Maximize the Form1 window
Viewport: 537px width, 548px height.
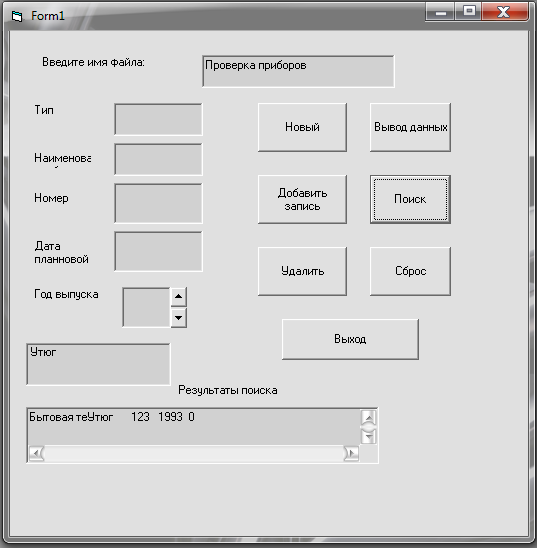(469, 12)
